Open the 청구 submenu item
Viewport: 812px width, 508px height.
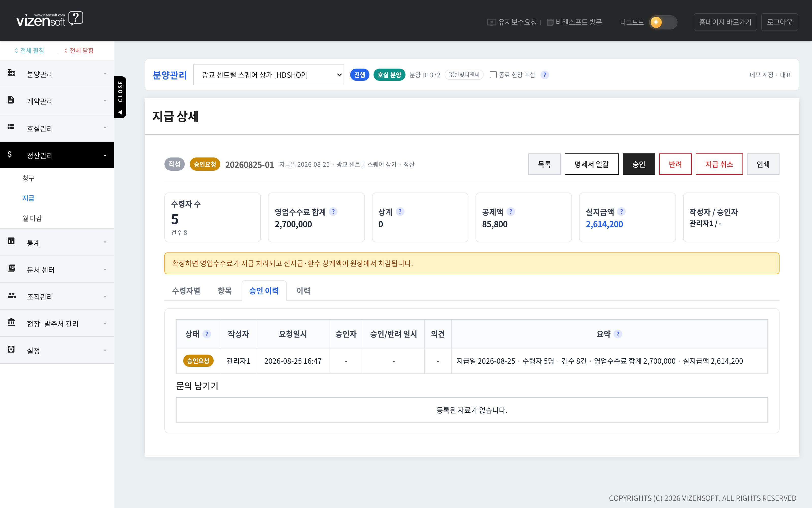click(x=28, y=178)
